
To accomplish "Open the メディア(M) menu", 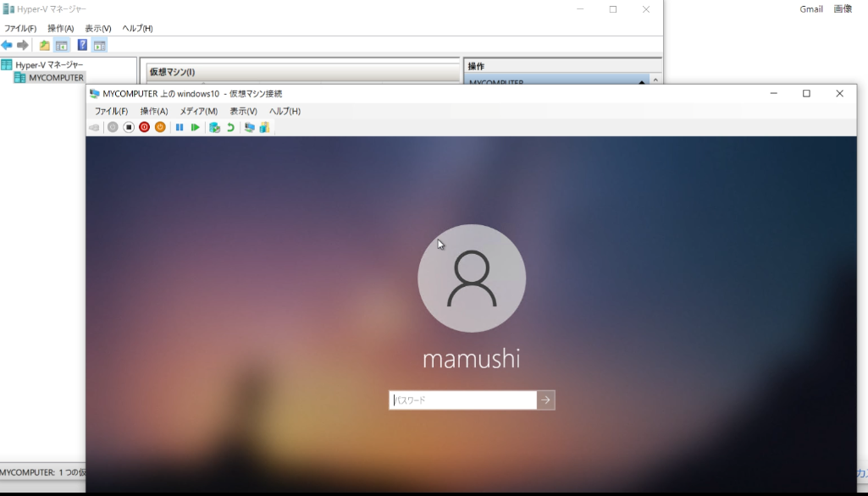I will click(x=198, y=111).
